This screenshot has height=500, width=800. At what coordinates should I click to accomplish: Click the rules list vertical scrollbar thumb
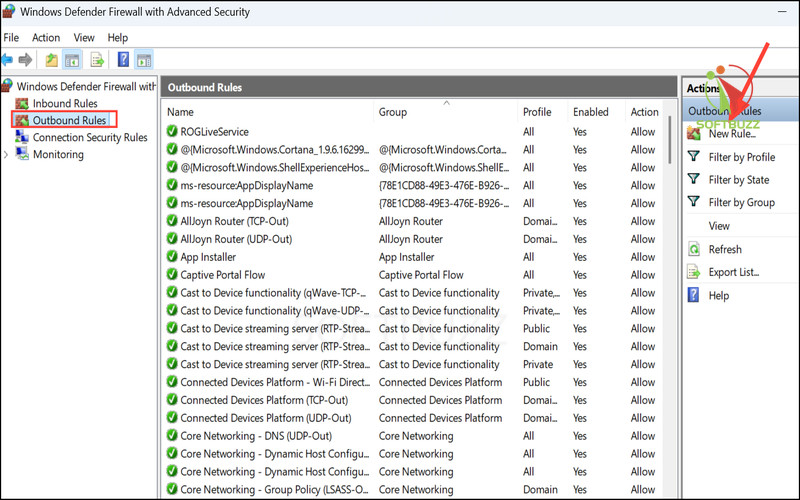[670, 140]
